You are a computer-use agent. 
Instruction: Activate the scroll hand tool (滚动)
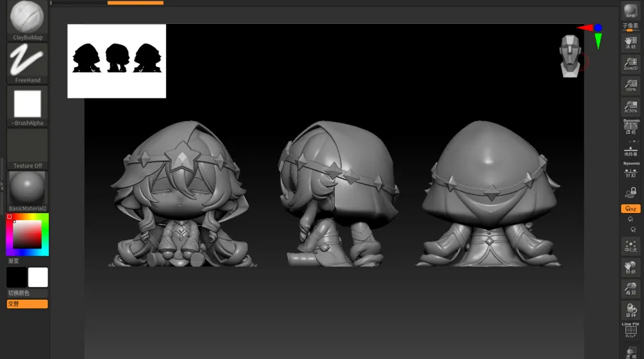[x=630, y=42]
